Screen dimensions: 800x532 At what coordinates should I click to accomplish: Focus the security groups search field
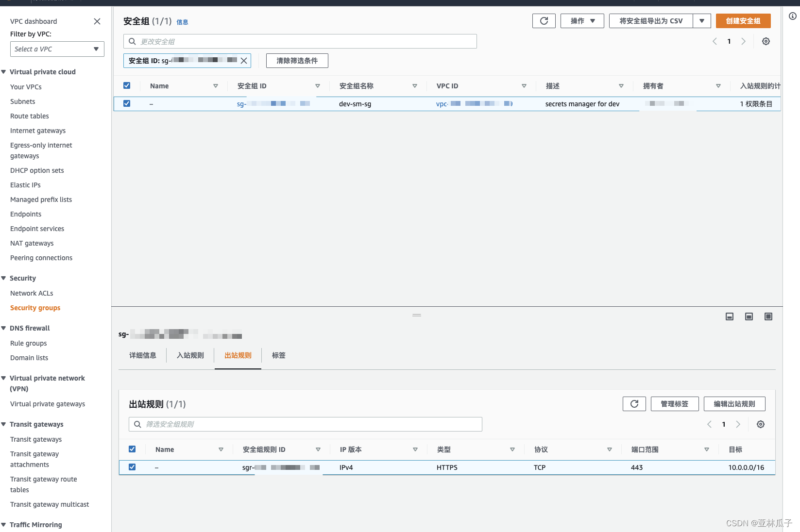click(300, 41)
